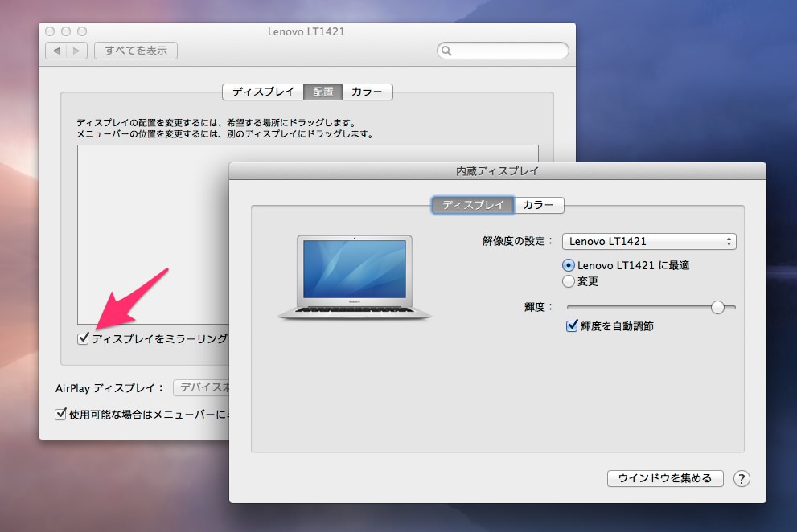The image size is (797, 532).
Task: Click the search magnifier icon
Action: click(x=446, y=51)
